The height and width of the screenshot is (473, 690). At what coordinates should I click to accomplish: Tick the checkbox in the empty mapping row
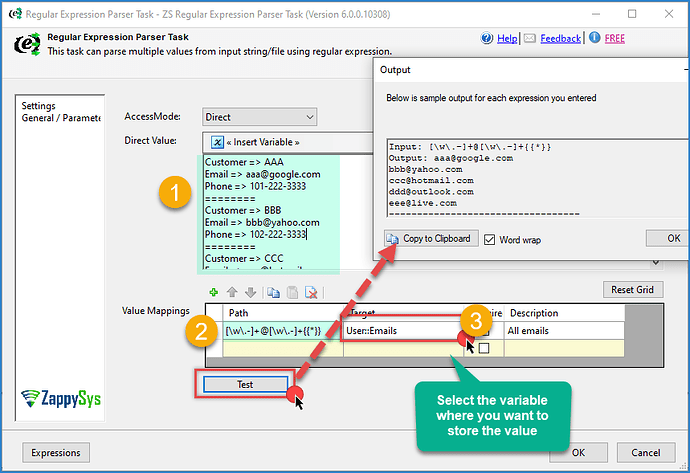[484, 348]
